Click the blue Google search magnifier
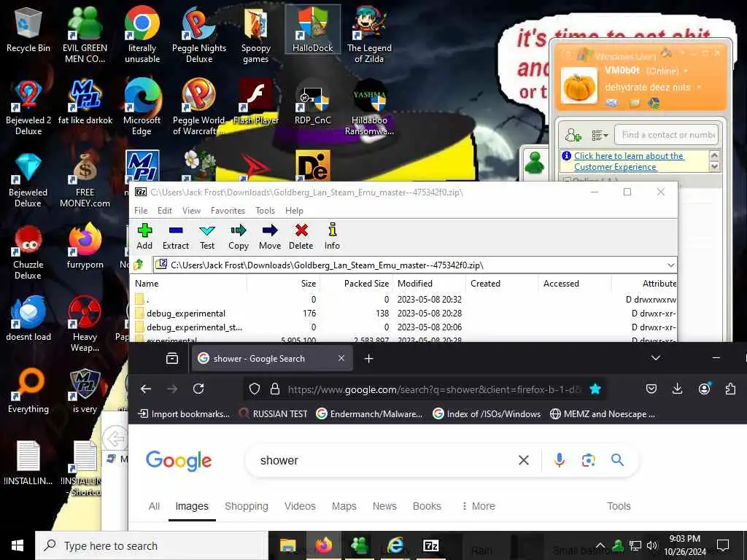The width and height of the screenshot is (747, 560). coord(617,460)
